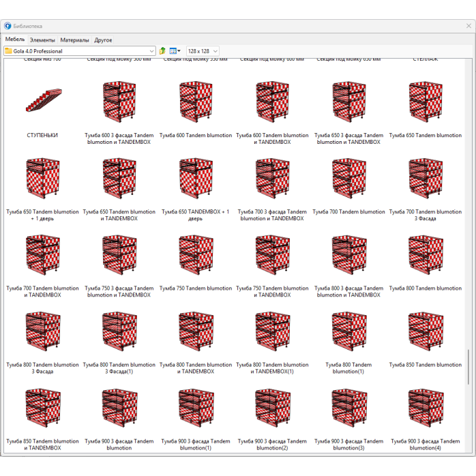Select the Тумба 800 Tandem blumotion thumbnail
This screenshot has height=476, width=476.
[x=426, y=254]
